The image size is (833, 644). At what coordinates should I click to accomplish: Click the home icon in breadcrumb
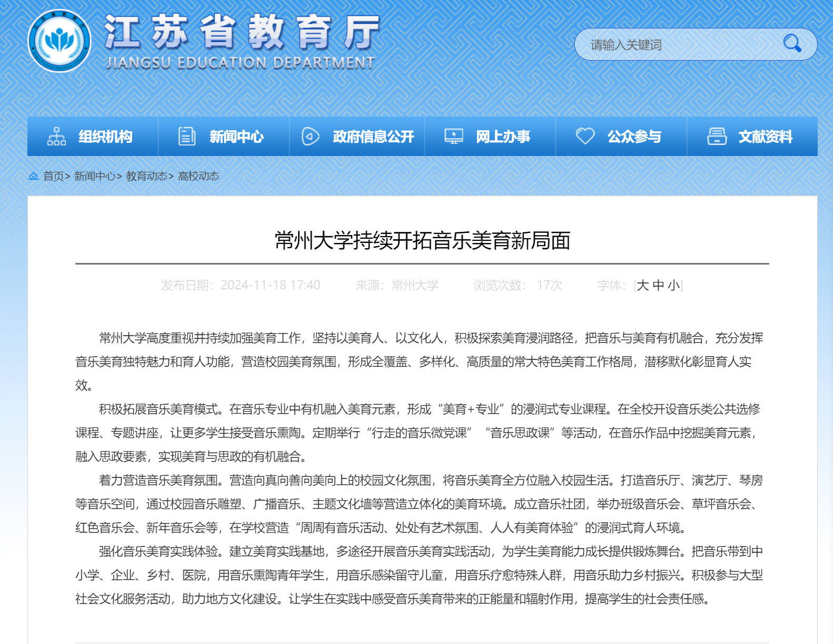[34, 176]
